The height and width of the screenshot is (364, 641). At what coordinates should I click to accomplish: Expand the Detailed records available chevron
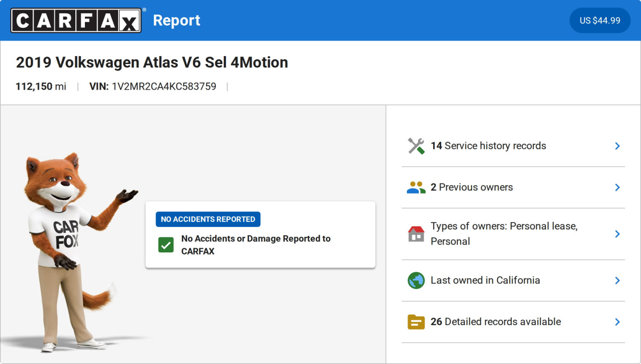[617, 322]
